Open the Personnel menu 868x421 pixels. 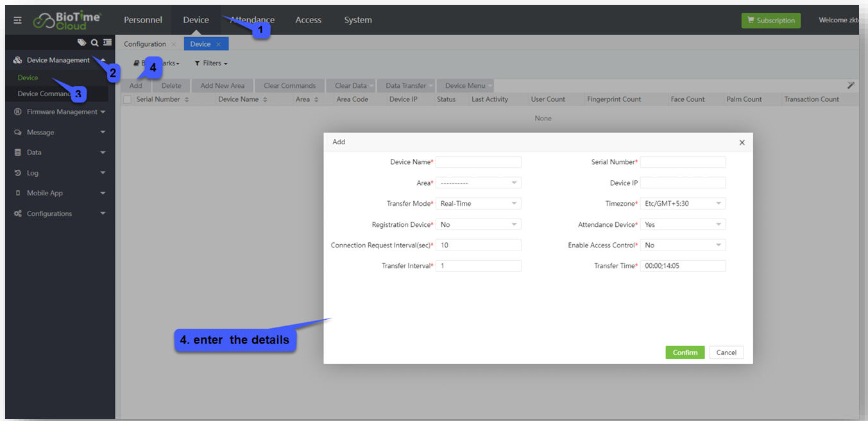tap(143, 20)
